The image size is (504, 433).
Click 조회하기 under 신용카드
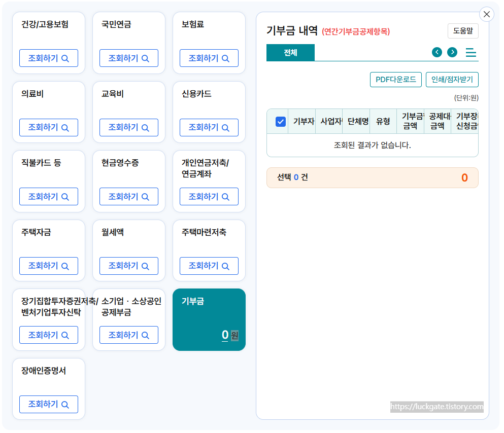[209, 127]
